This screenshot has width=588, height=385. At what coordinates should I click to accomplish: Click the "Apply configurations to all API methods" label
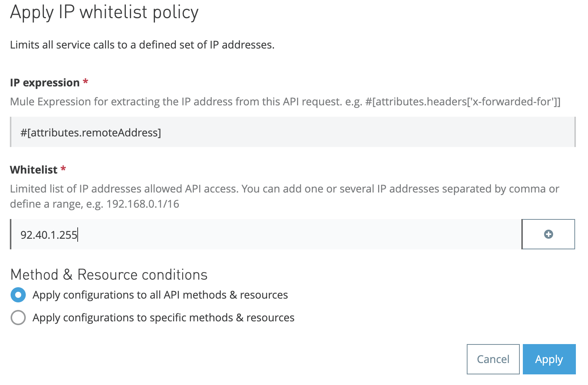point(160,295)
